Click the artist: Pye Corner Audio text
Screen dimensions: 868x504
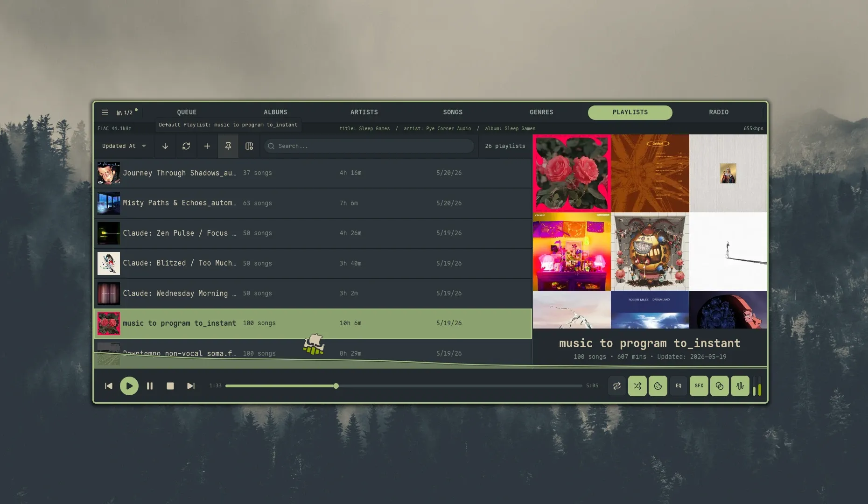[437, 128]
